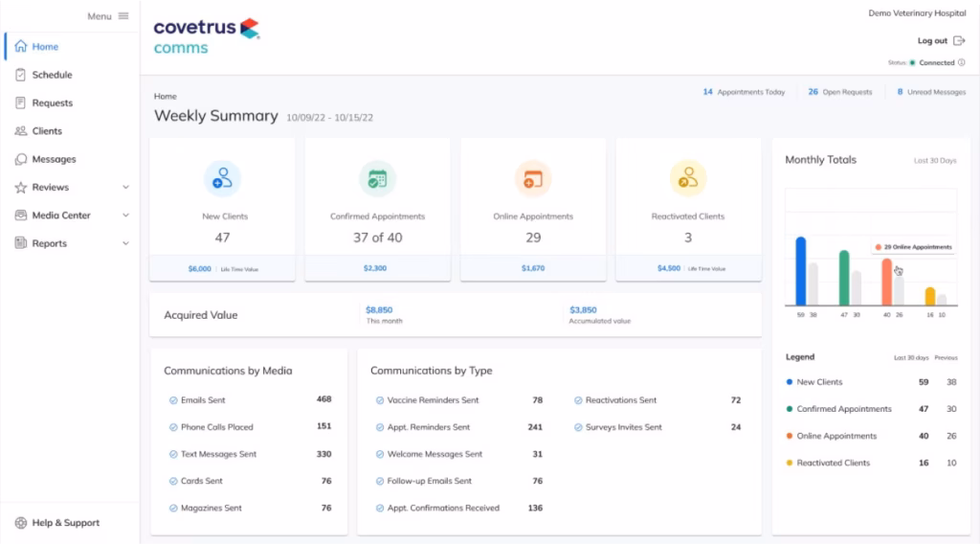
Task: Click the Media Center icon
Action: [x=21, y=215]
